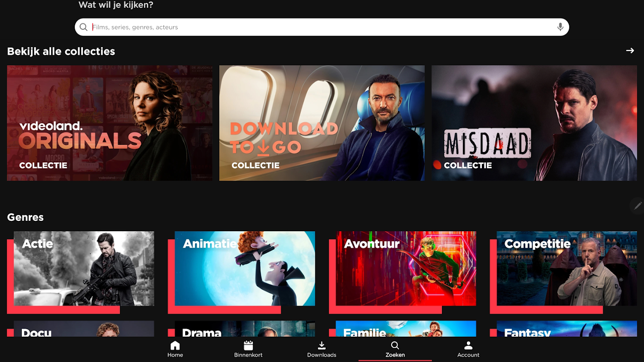644x362 pixels.
Task: Select the Drama genre tile
Action: pyautogui.click(x=241, y=329)
